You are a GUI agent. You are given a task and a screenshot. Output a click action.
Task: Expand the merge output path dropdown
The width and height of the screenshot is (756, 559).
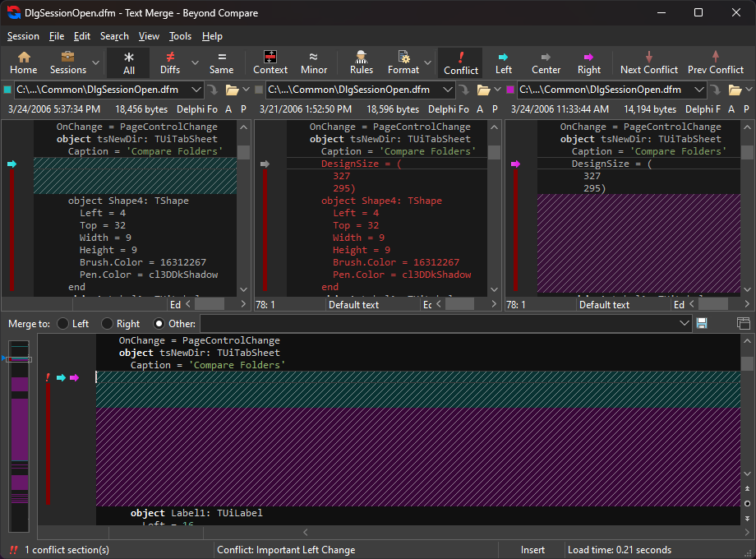[684, 324]
